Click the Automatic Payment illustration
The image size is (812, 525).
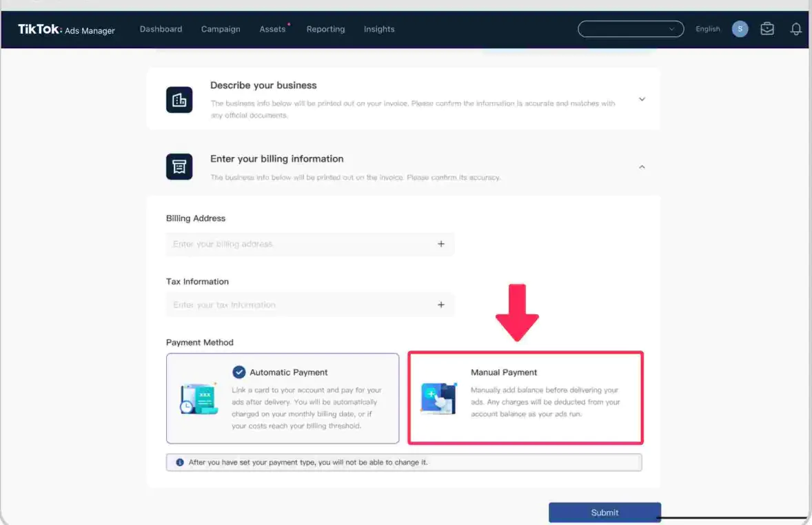(x=199, y=399)
